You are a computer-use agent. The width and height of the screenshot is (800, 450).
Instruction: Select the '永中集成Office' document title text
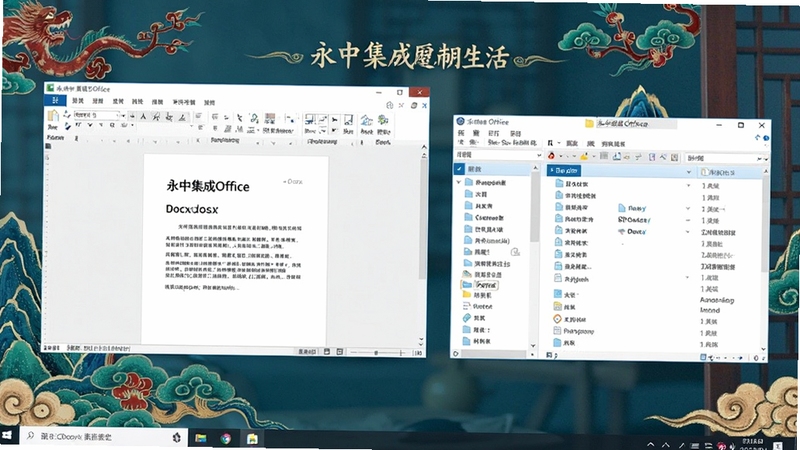(x=208, y=186)
